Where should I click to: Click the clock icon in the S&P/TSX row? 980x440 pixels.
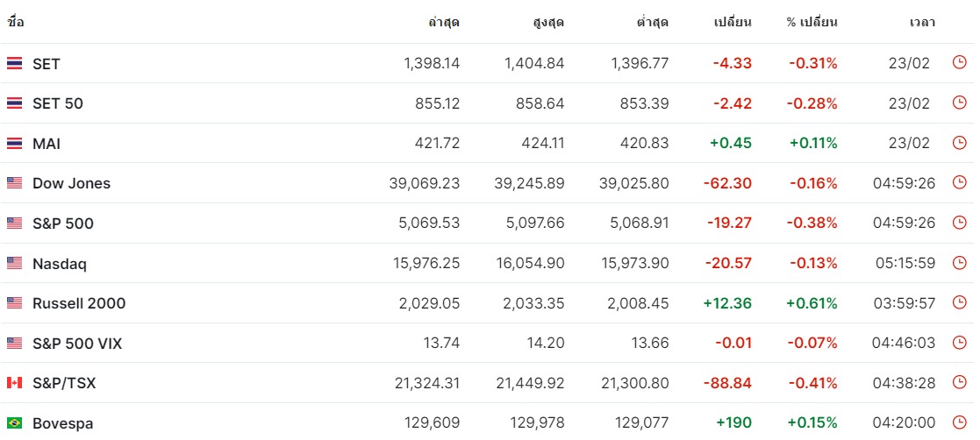(959, 382)
